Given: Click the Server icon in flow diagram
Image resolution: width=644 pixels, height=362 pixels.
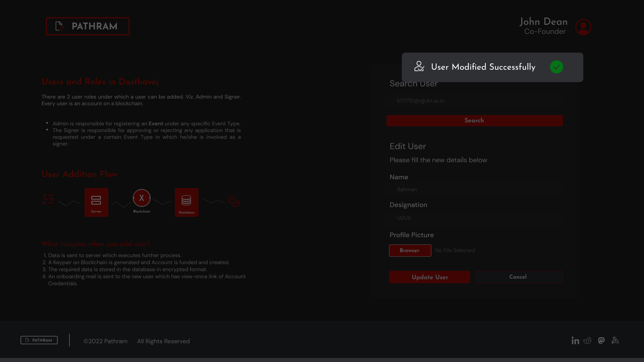Looking at the screenshot, I should pos(96,202).
